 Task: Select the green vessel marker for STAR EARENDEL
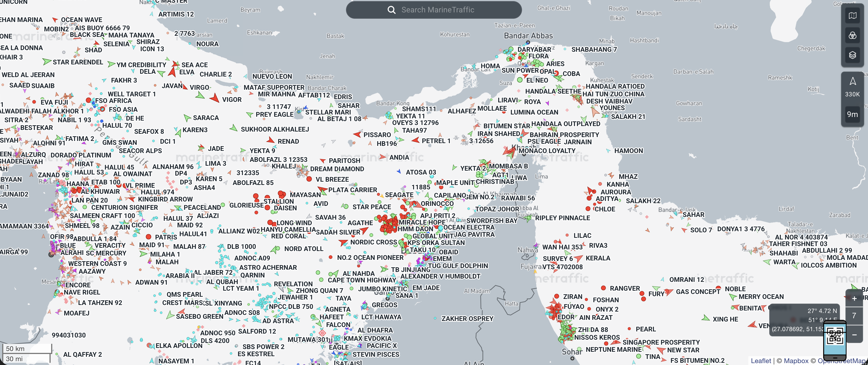click(x=47, y=62)
